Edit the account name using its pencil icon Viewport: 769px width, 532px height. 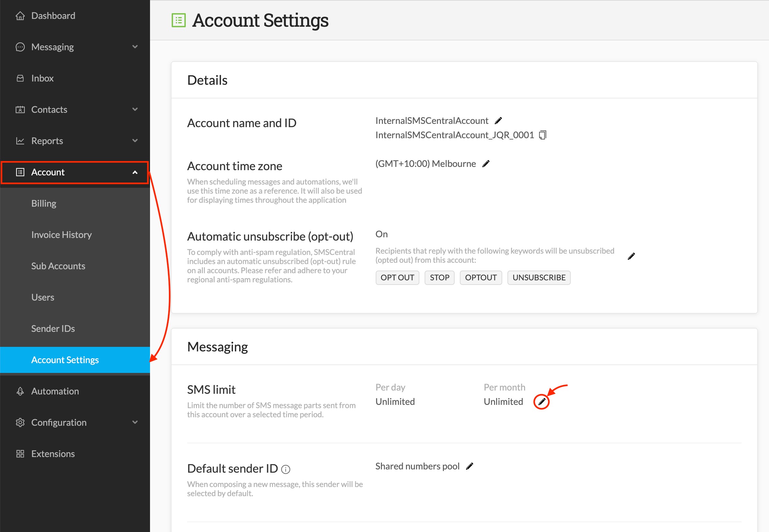(x=498, y=120)
